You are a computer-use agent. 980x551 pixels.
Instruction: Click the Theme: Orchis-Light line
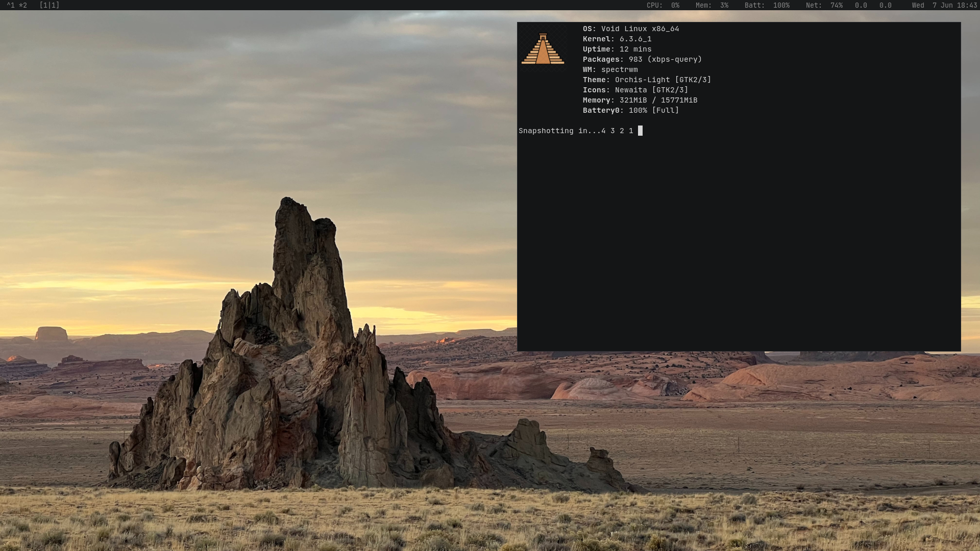647,80
